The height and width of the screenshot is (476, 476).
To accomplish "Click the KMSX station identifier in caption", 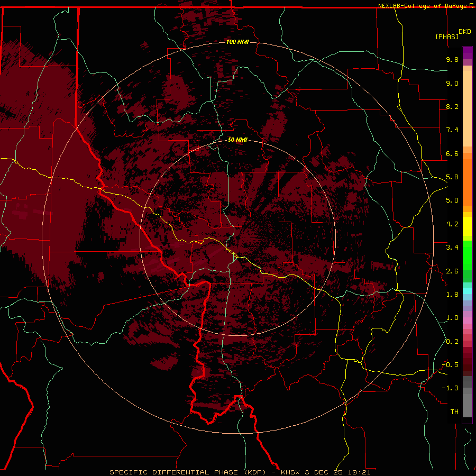I will click(x=290, y=472).
